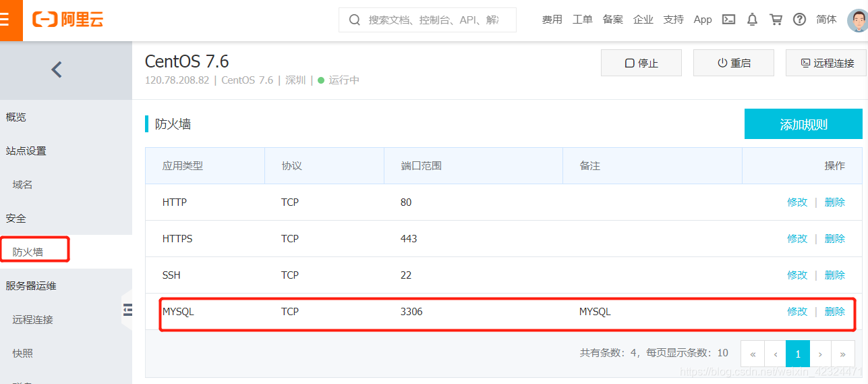This screenshot has width=868, height=384.
Task: Click 修改 for the MYSQL rule
Action: 797,311
